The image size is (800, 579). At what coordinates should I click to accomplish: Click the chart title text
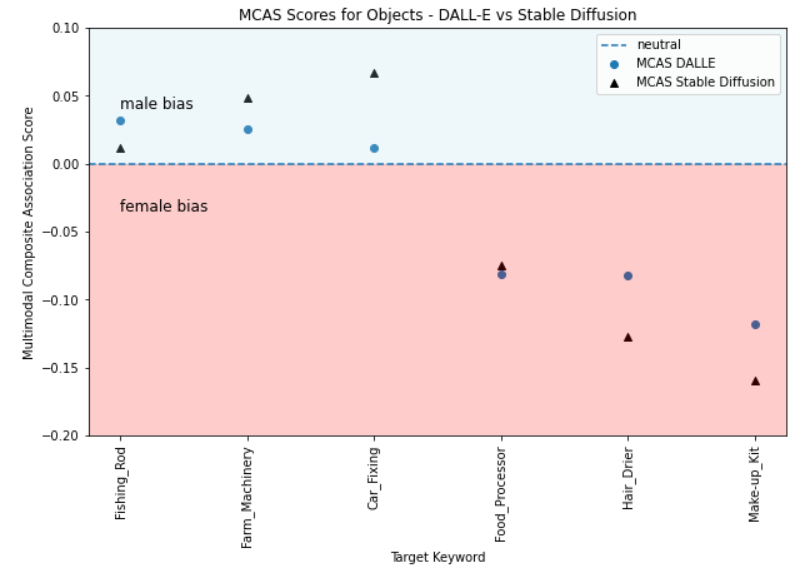[438, 15]
